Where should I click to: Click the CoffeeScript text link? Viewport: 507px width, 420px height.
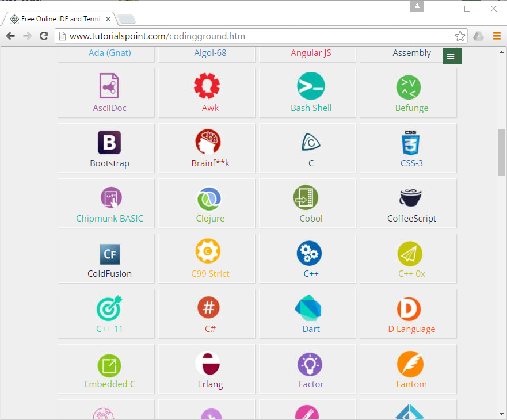coord(411,219)
